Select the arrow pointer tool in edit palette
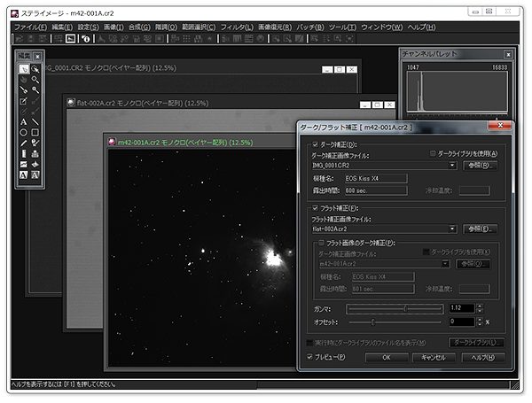532x403 pixels. (x=24, y=69)
